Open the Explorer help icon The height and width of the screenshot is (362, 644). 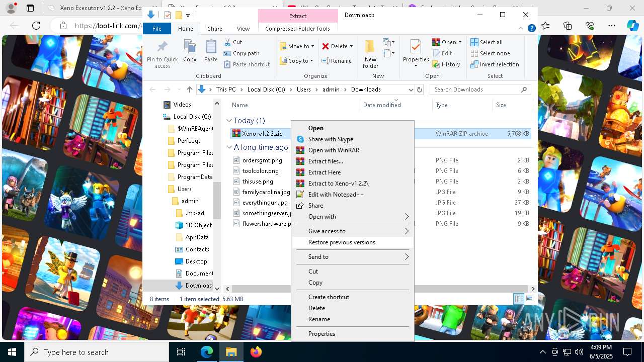(531, 29)
